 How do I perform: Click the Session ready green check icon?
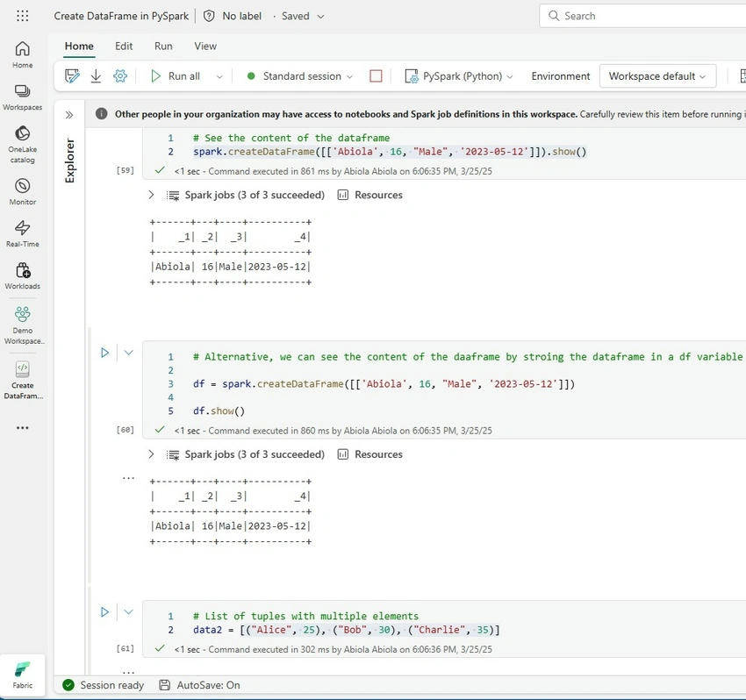[x=68, y=685]
